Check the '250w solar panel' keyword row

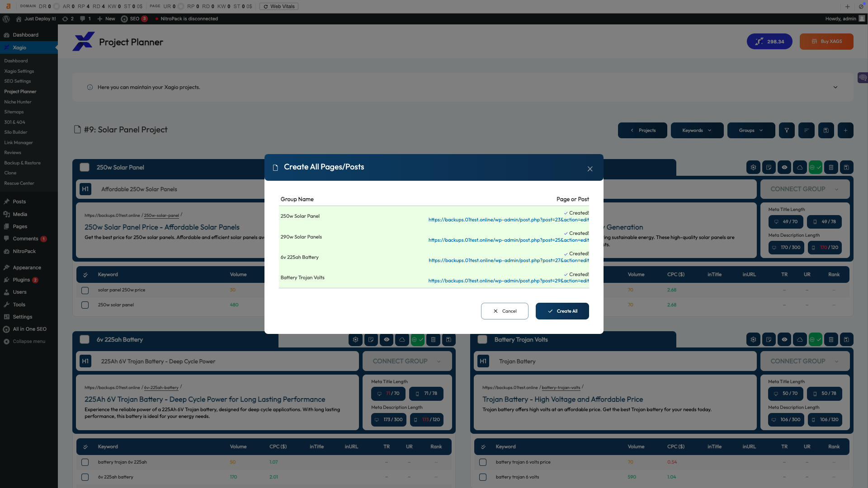point(85,305)
